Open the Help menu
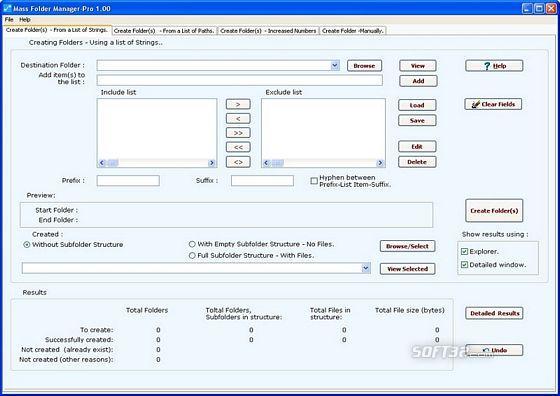 (25, 20)
